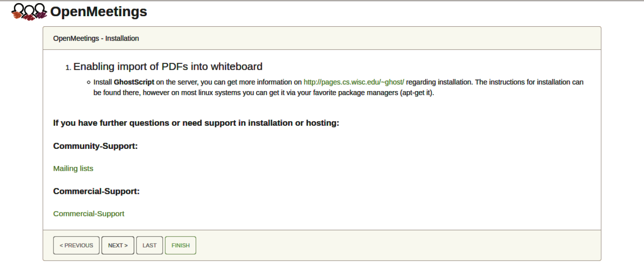Click the hollow bullet before "Install GhostScript"
The image size is (644, 275).
[89, 82]
